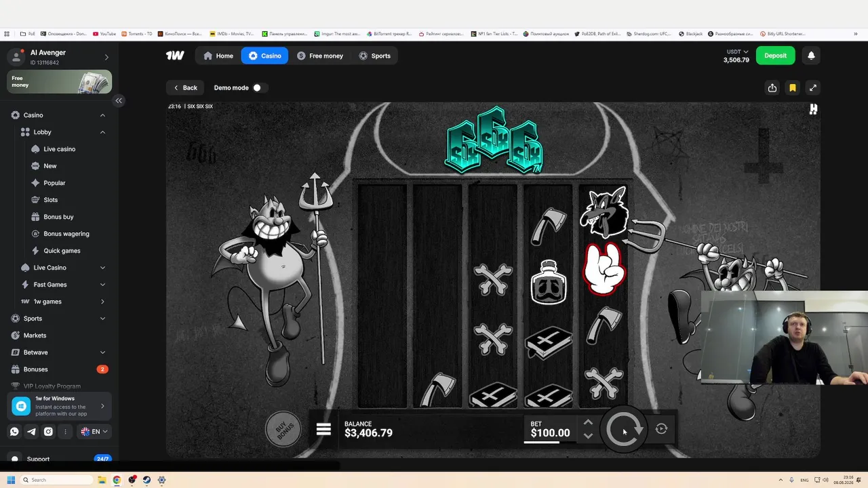
Task: Click the Free money banner
Action: (x=60, y=82)
